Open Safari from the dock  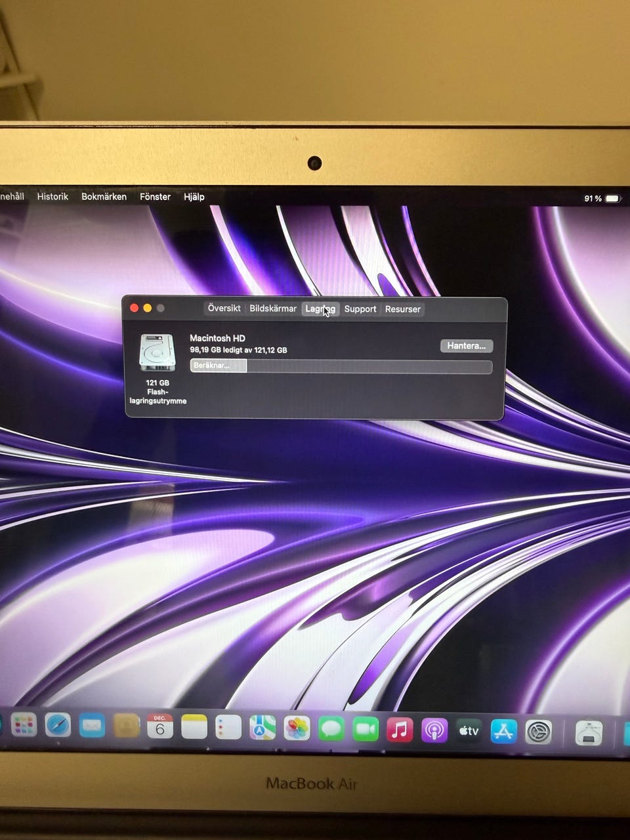click(x=58, y=726)
